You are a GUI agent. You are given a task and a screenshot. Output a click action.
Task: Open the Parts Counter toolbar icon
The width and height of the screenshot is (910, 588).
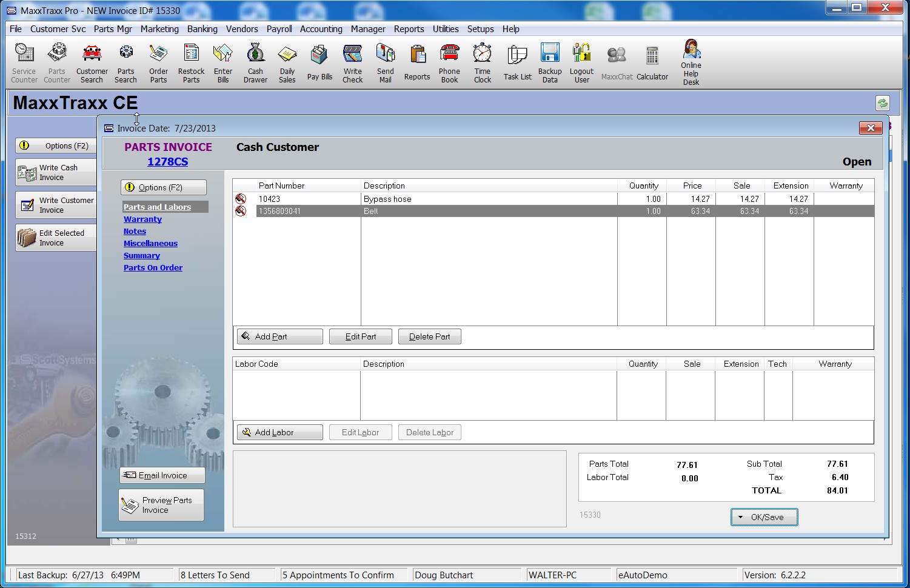click(57, 62)
